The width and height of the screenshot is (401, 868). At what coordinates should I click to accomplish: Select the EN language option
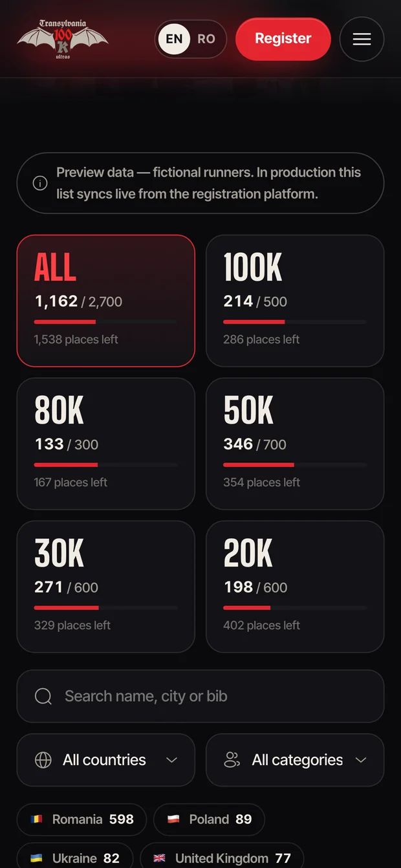click(x=174, y=39)
